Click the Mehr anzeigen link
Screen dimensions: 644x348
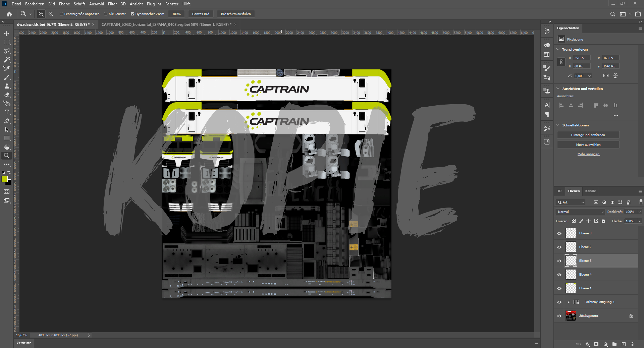point(588,154)
